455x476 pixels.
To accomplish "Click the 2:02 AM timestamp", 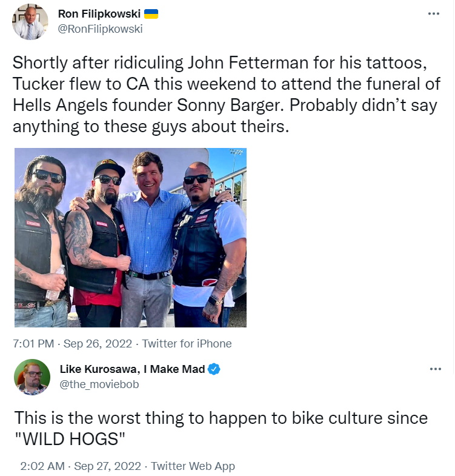I will click(x=41, y=466).
